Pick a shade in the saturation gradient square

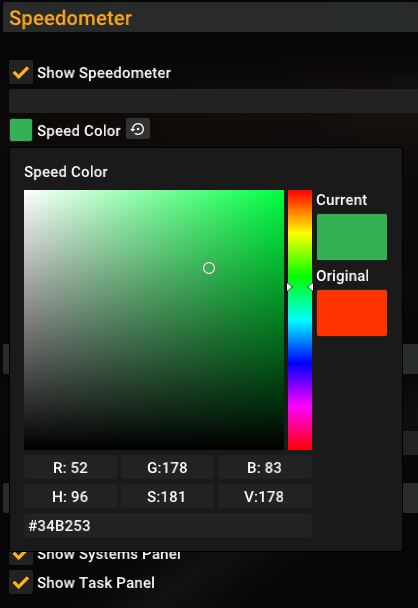[x=154, y=320]
